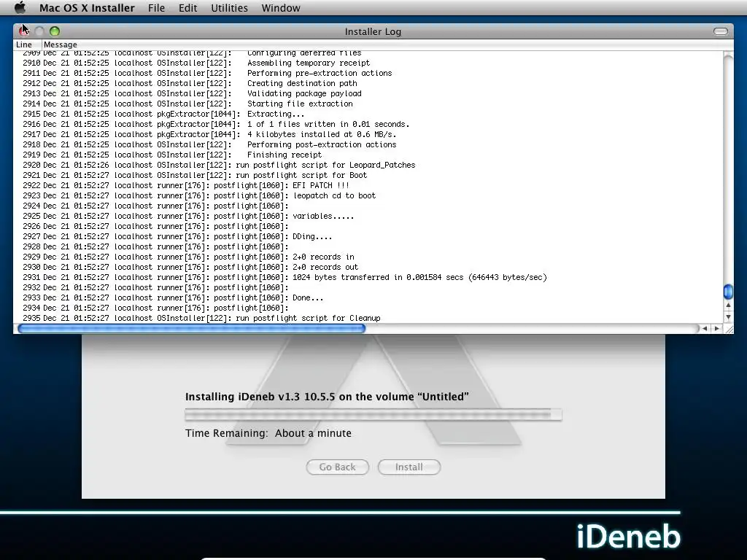
Task: Click the installation progress bar
Action: pyautogui.click(x=373, y=415)
